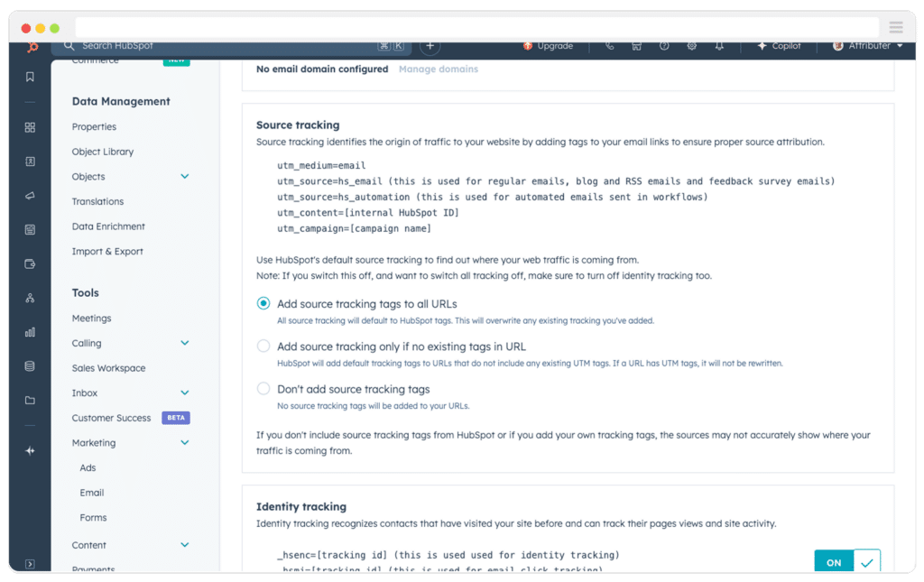Click the Manage domains link
This screenshot has height=582, width=924.
(x=439, y=69)
